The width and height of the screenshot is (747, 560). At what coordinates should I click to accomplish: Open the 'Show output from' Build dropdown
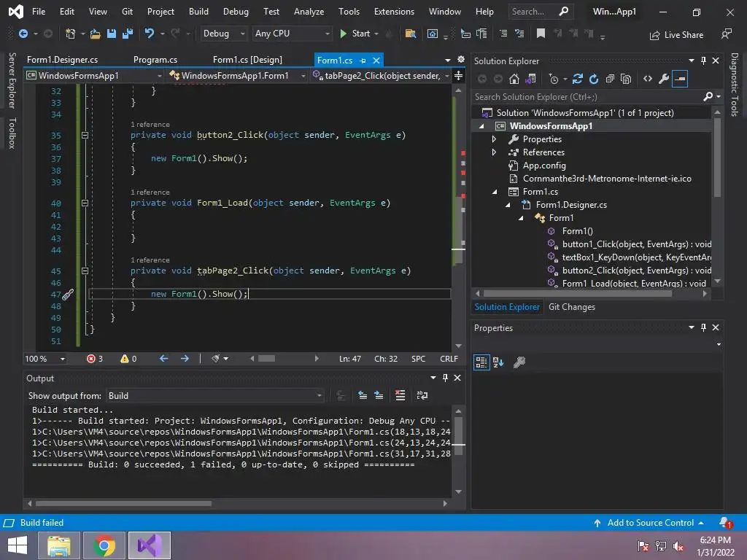pos(216,395)
